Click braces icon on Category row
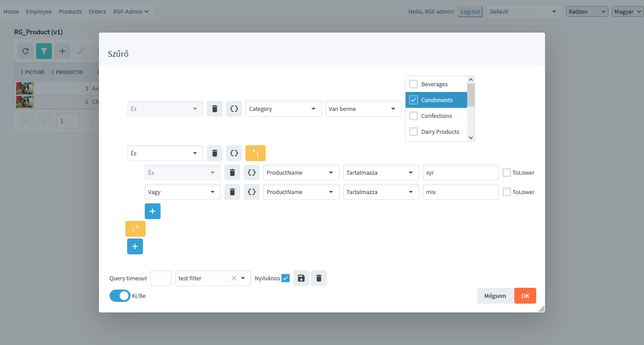 234,109
